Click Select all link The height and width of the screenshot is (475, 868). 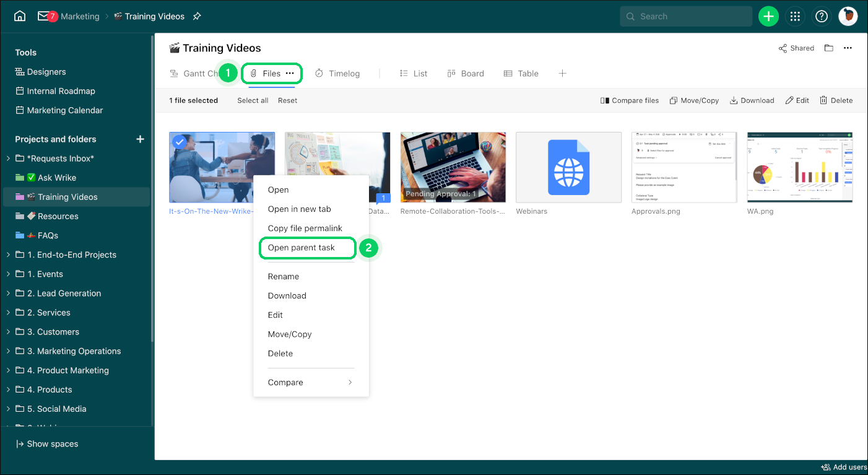(x=253, y=100)
